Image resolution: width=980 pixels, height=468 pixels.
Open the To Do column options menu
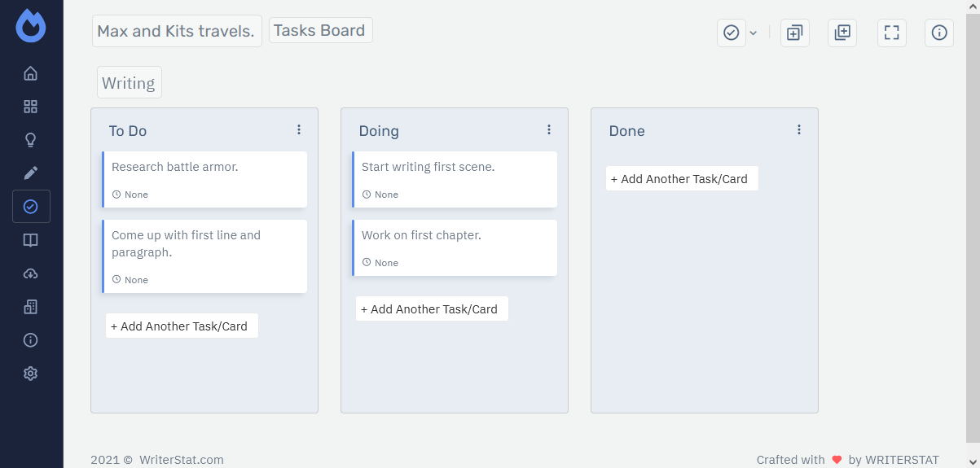(x=299, y=129)
